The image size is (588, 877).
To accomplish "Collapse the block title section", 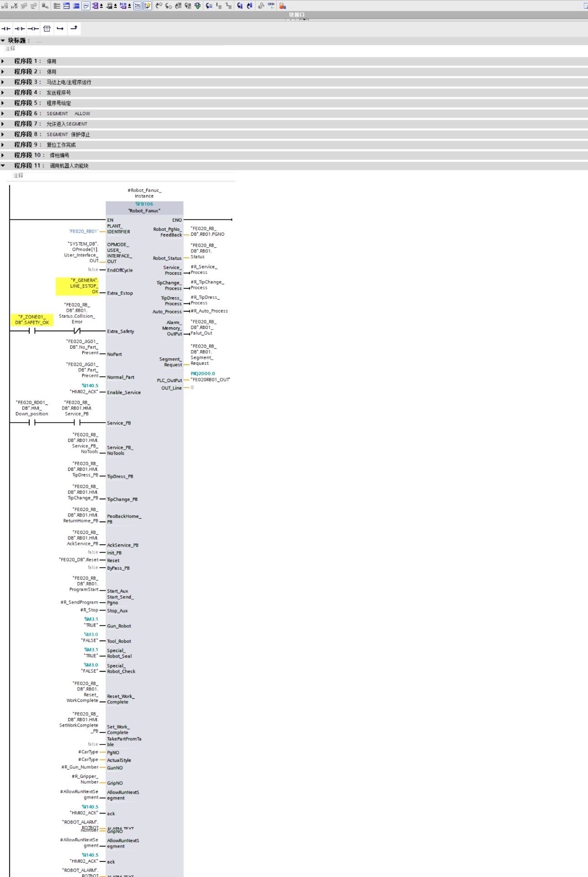I will coord(3,41).
